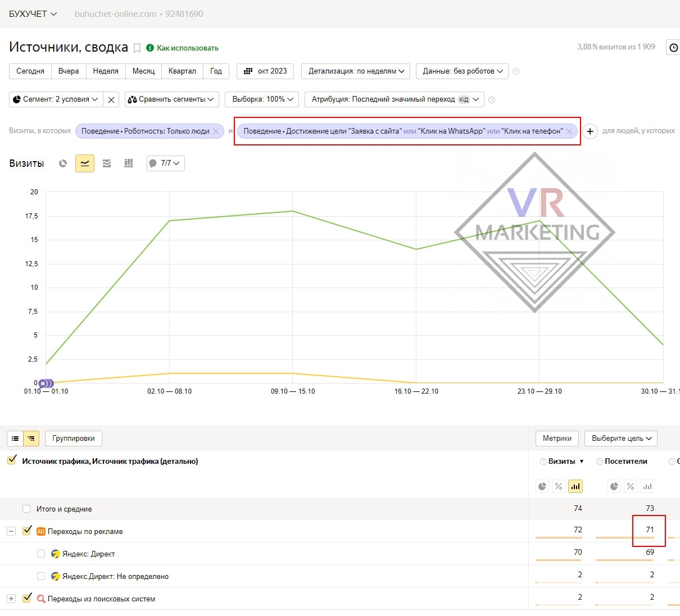Check the Яндекс.Директ: Не определено checkbox
Screen dimensions: 680x616
(41, 576)
